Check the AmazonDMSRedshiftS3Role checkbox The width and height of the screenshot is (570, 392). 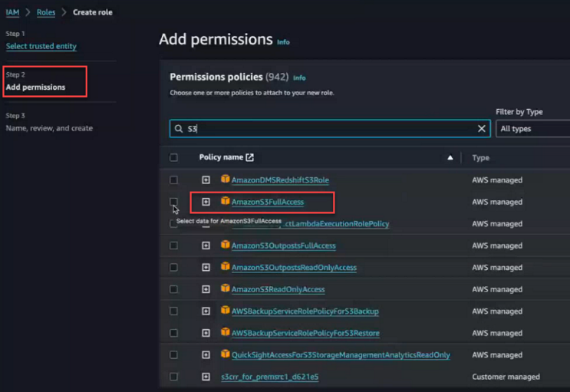(x=174, y=180)
